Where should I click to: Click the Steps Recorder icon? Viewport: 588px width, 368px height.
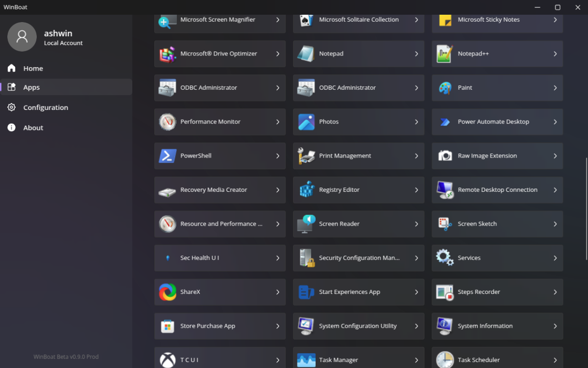click(445, 292)
